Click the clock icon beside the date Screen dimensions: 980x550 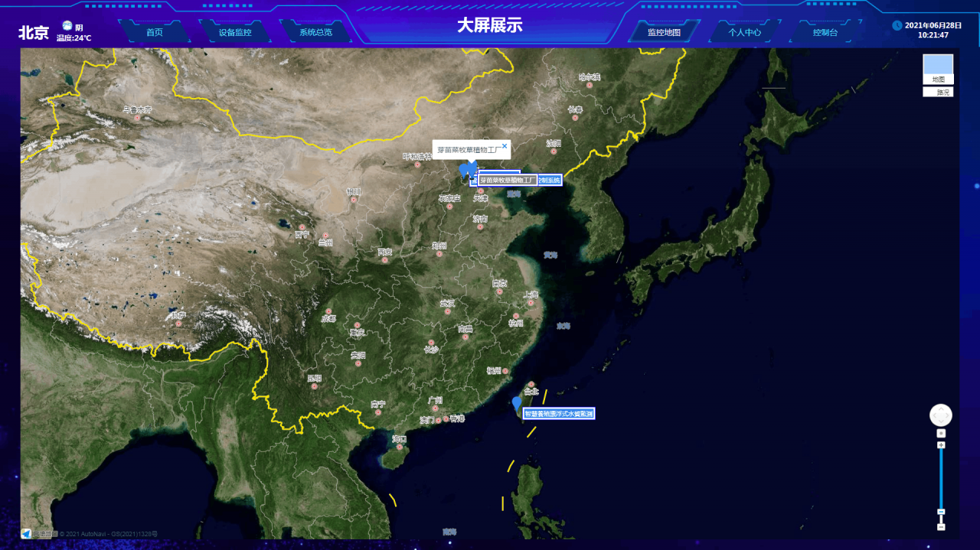click(897, 25)
